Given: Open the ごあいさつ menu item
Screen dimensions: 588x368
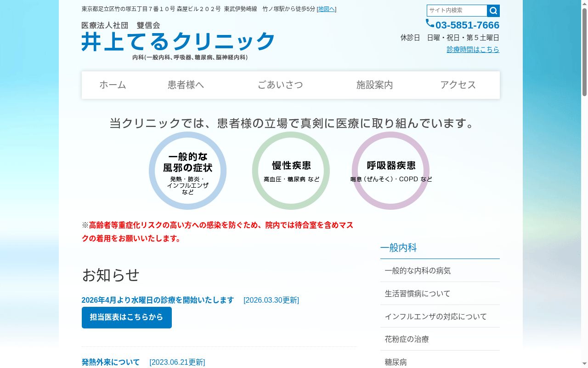Looking at the screenshot, I should pyautogui.click(x=280, y=85).
